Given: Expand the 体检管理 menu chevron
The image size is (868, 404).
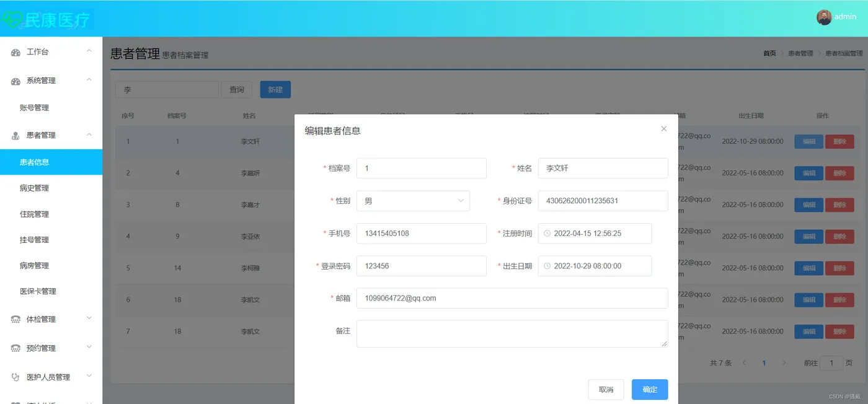Looking at the screenshot, I should [89, 318].
